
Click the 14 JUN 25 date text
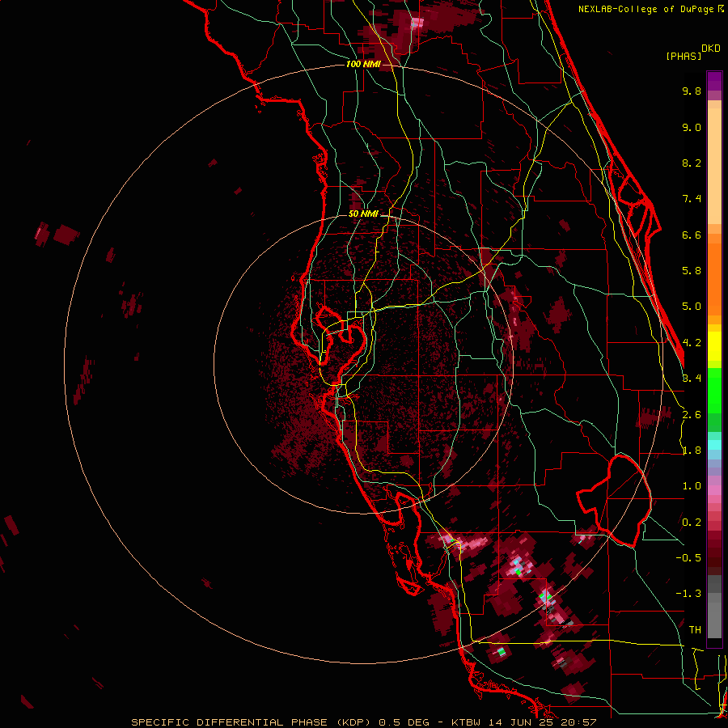tap(519, 722)
